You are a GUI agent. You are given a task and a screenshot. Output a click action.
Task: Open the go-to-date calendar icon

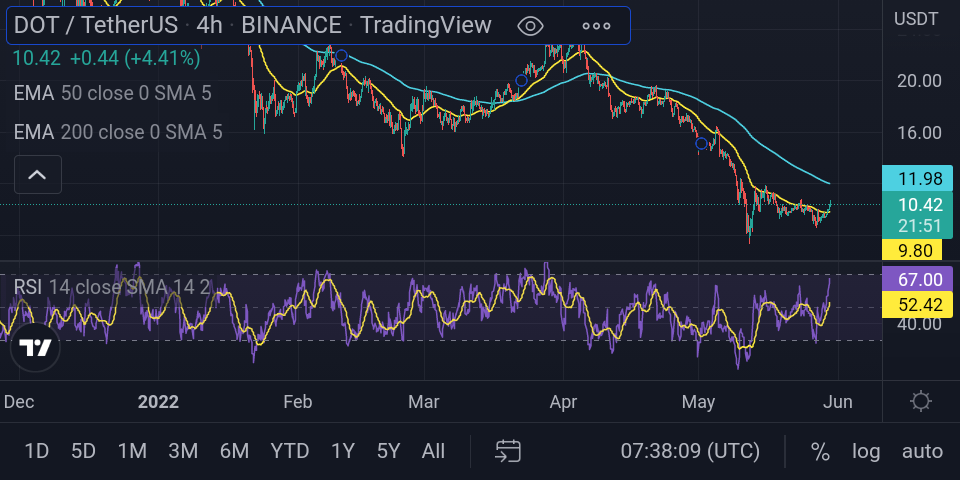coord(508,451)
